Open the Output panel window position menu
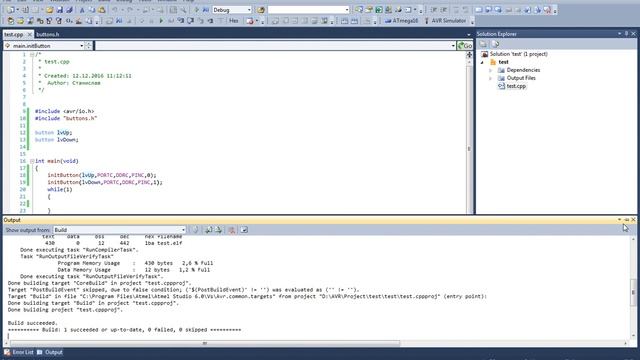The image size is (640, 360). [x=620, y=220]
